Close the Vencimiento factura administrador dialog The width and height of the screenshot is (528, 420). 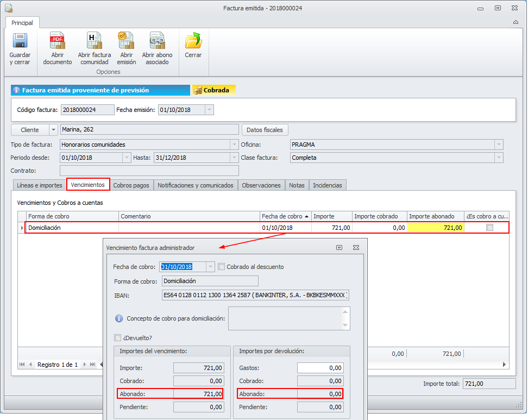[x=356, y=247]
